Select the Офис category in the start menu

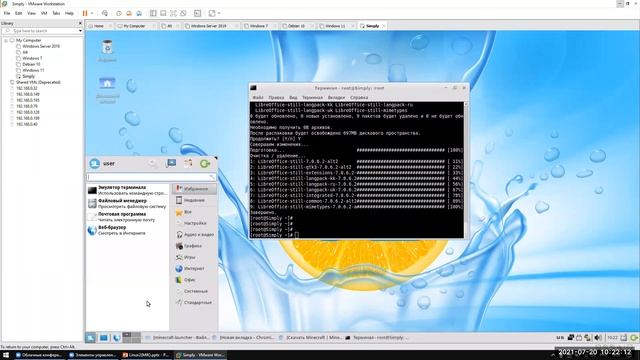194,280
